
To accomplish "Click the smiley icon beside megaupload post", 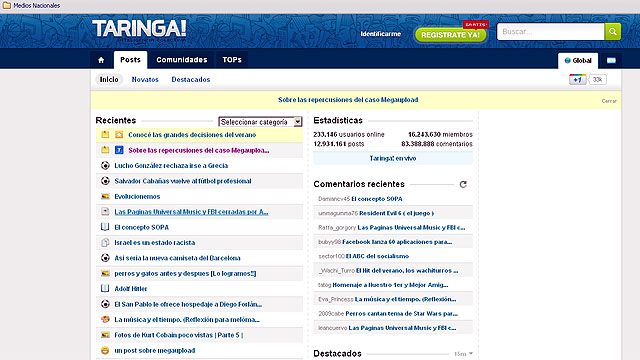I will 105,350.
